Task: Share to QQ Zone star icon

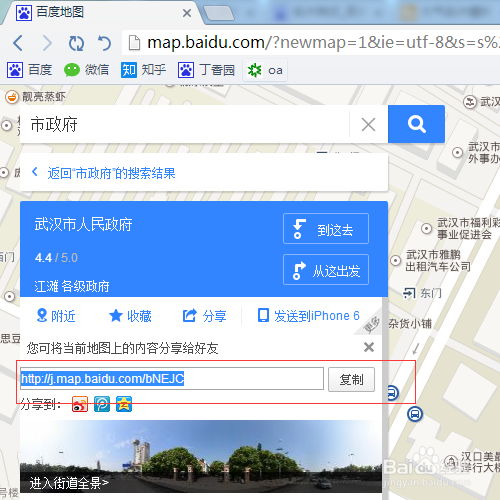Action: click(124, 404)
